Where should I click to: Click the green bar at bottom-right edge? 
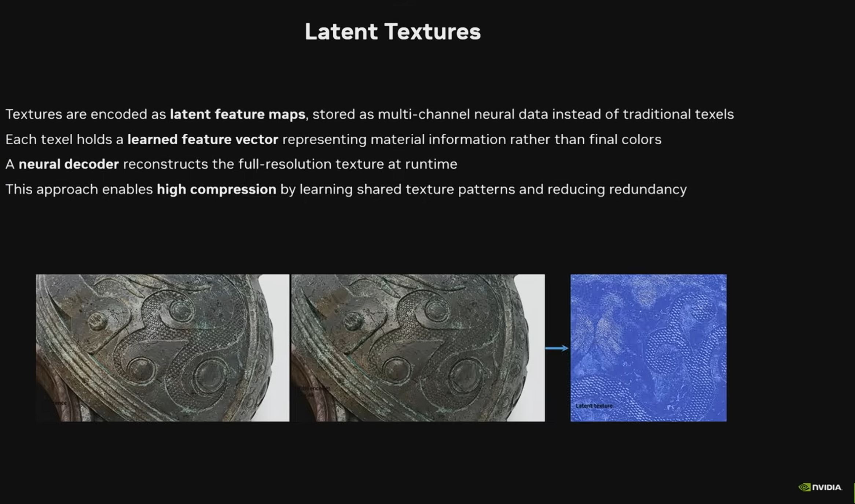(854, 493)
